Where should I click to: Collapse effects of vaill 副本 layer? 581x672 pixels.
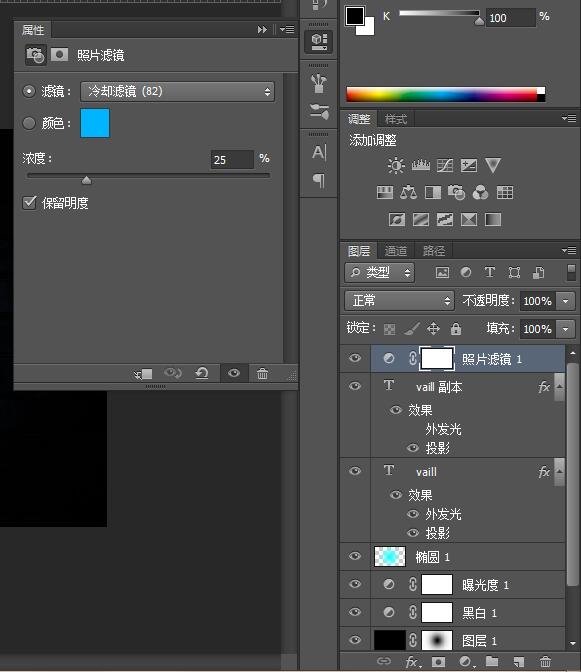pyautogui.click(x=559, y=387)
